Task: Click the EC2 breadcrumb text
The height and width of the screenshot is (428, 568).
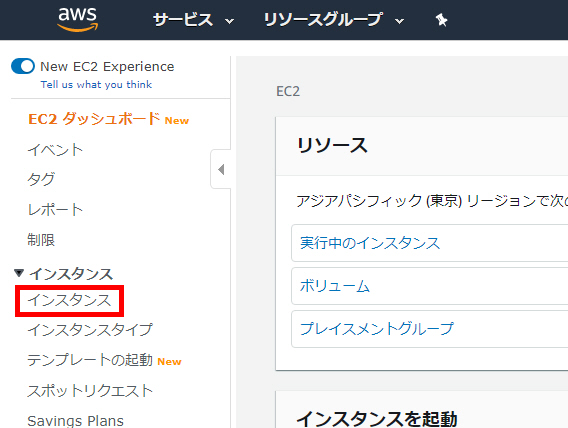Action: click(x=288, y=91)
